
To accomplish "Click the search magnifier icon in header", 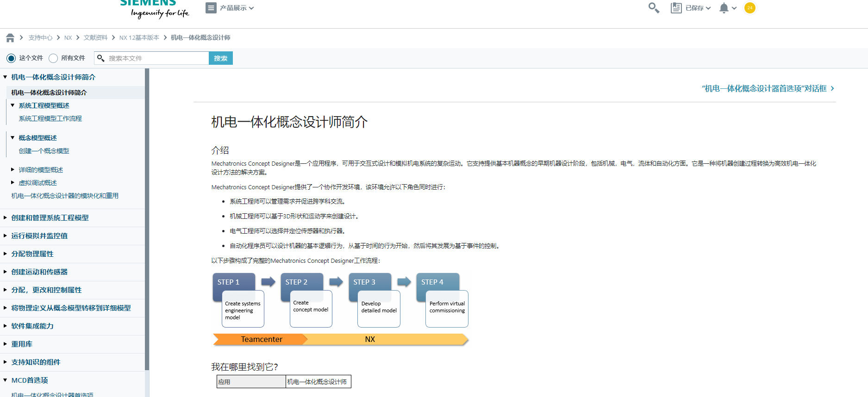I will point(654,8).
